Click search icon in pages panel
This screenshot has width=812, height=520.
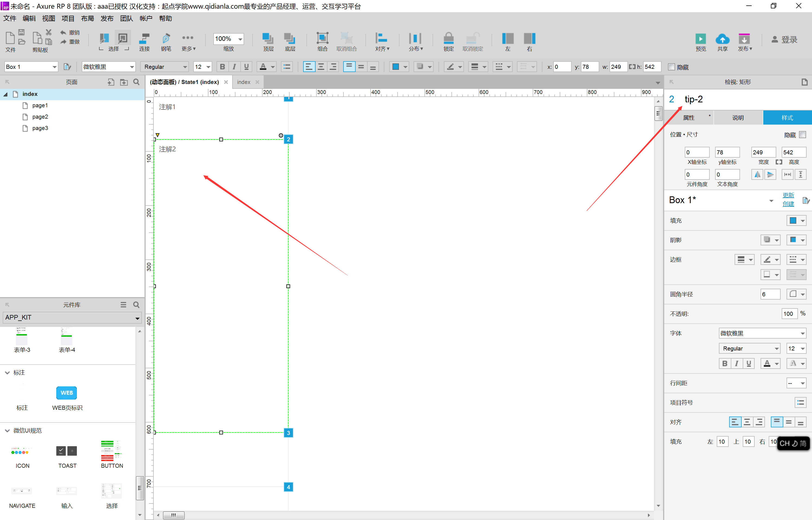pyautogui.click(x=136, y=82)
